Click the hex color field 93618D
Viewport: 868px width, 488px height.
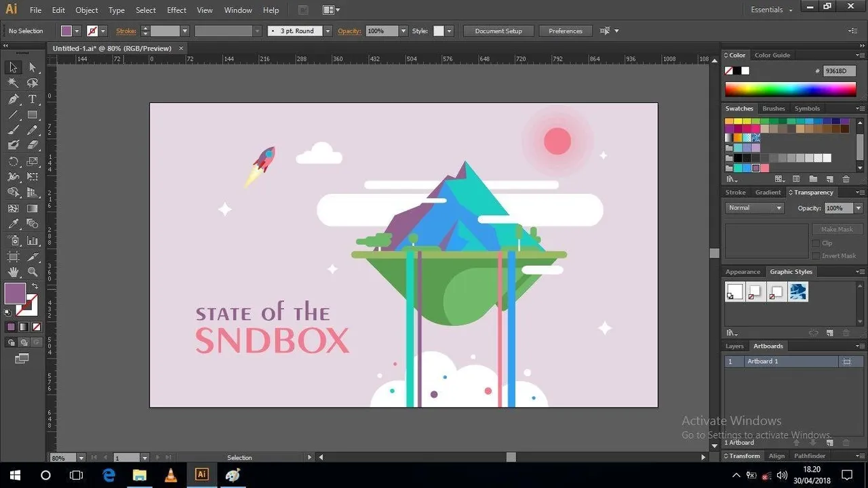pyautogui.click(x=840, y=71)
